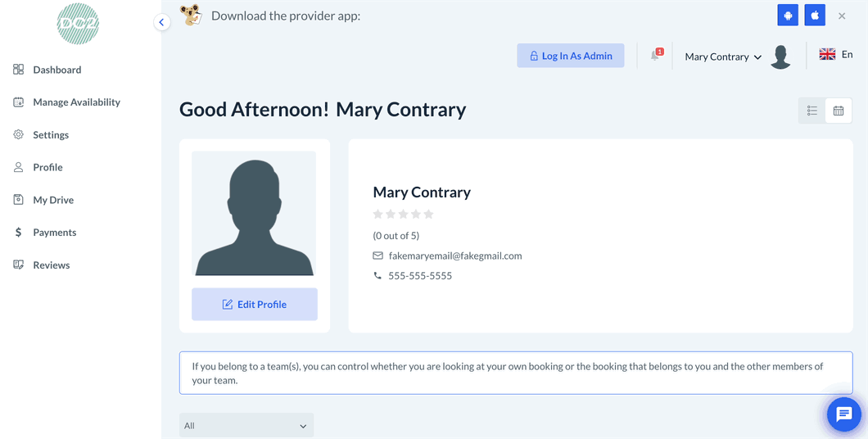Go to the Payments page
The image size is (868, 439).
click(x=54, y=233)
